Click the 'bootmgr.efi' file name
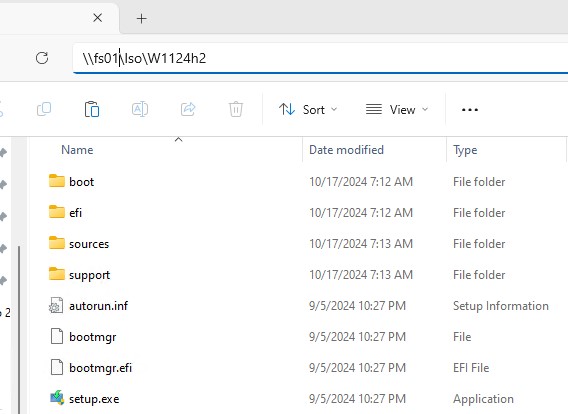The width and height of the screenshot is (568, 414). pos(101,368)
